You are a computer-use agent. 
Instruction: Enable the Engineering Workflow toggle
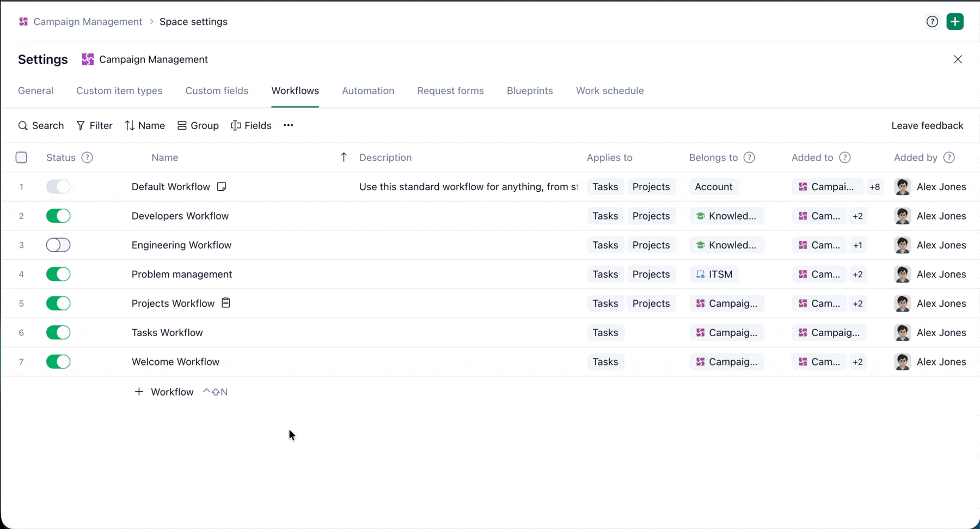pyautogui.click(x=58, y=245)
